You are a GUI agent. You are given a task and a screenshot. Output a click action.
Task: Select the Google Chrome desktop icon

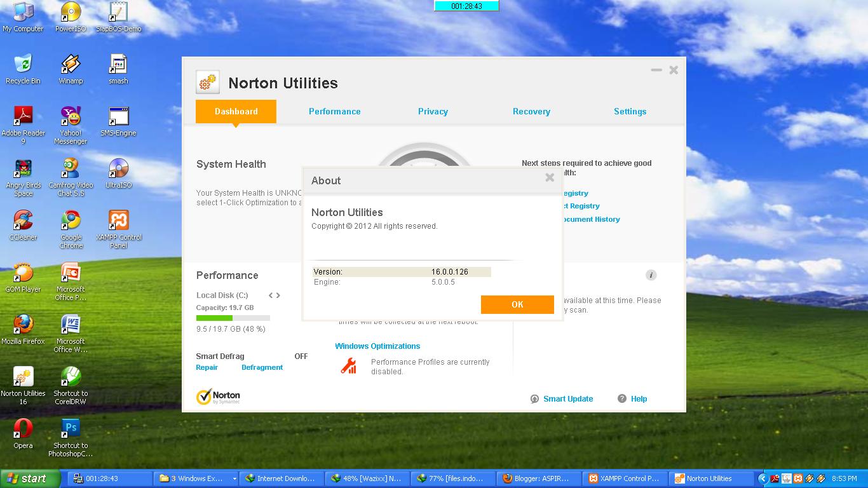71,229
